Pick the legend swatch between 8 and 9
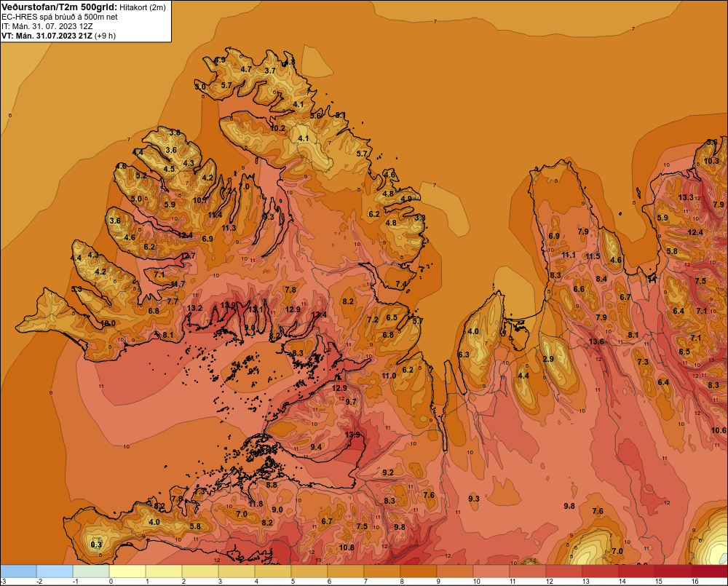728x586 pixels. pyautogui.click(x=419, y=571)
